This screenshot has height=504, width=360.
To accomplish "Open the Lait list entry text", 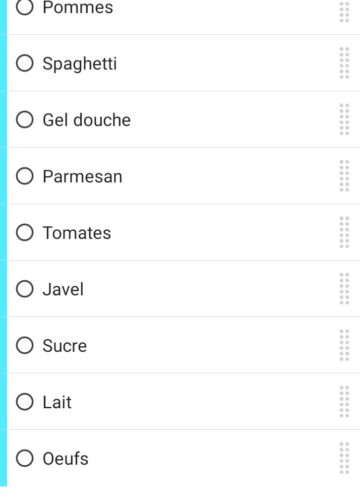I will point(57,402).
